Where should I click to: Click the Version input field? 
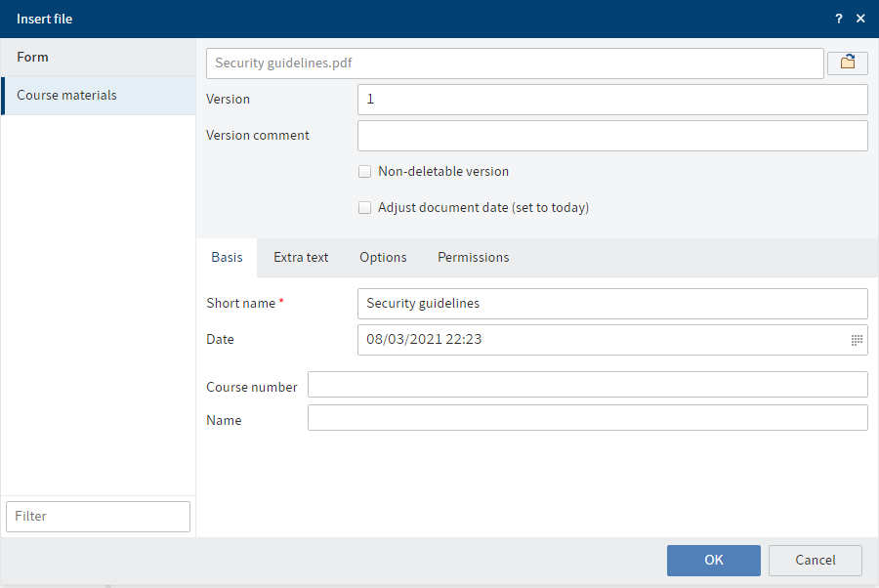(612, 100)
